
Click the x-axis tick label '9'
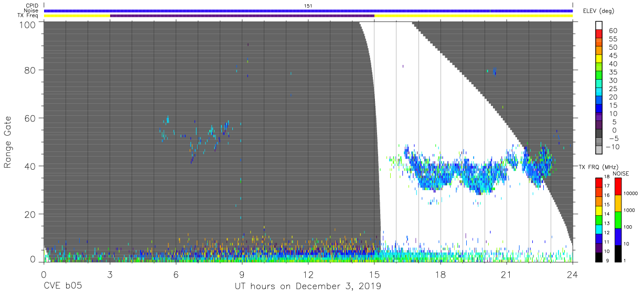(x=242, y=274)
